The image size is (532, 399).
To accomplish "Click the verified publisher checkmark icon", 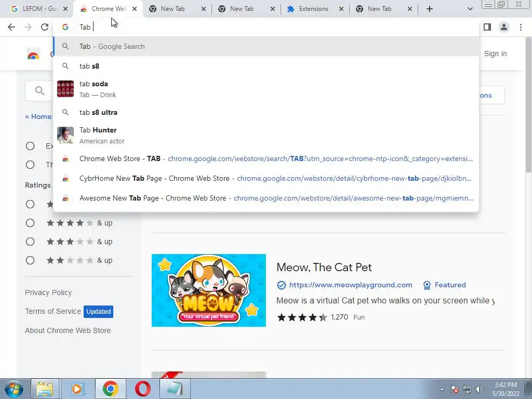I will pos(281,285).
